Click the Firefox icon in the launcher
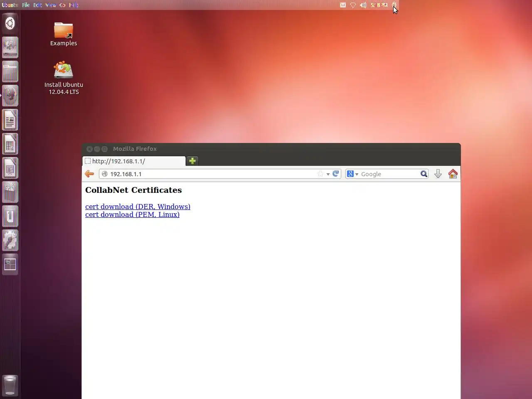The height and width of the screenshot is (399, 532). [x=10, y=95]
